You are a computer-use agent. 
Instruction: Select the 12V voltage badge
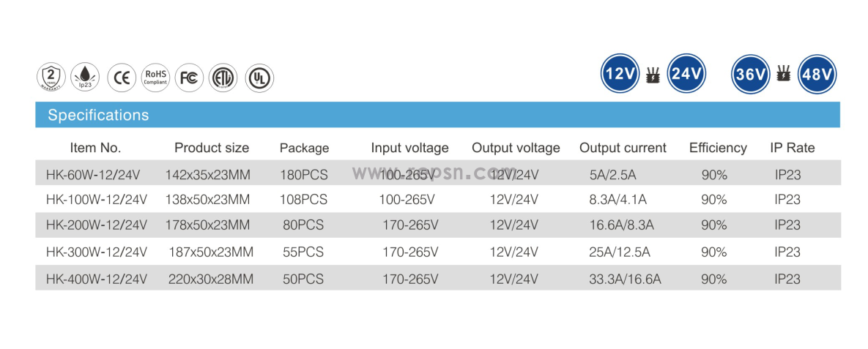[620, 74]
